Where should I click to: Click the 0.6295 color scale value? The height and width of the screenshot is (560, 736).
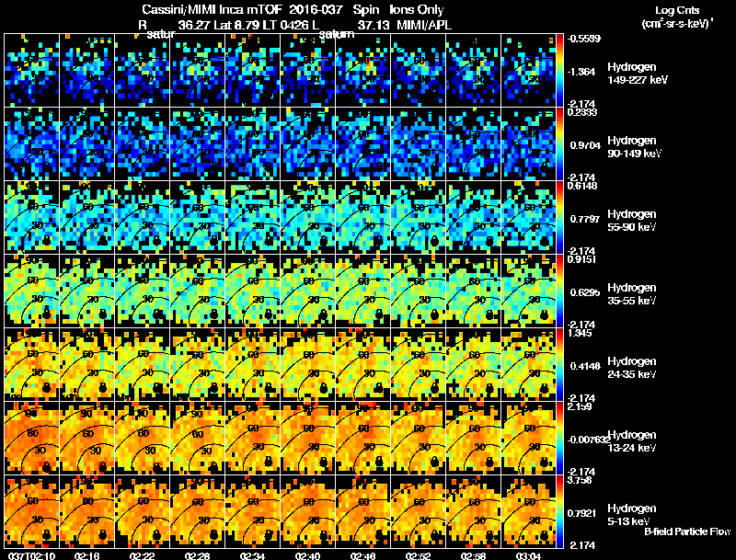pyautogui.click(x=585, y=292)
